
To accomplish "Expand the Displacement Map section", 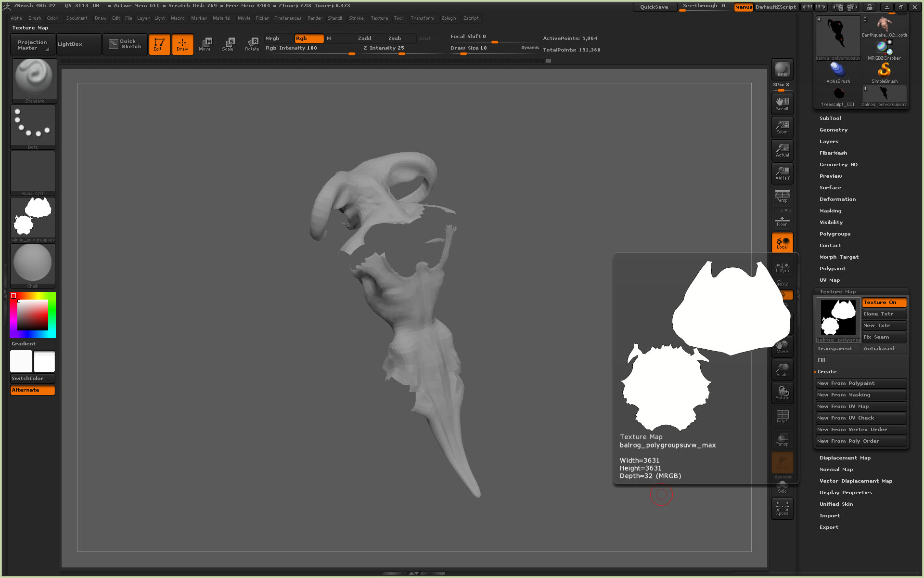I will [845, 458].
